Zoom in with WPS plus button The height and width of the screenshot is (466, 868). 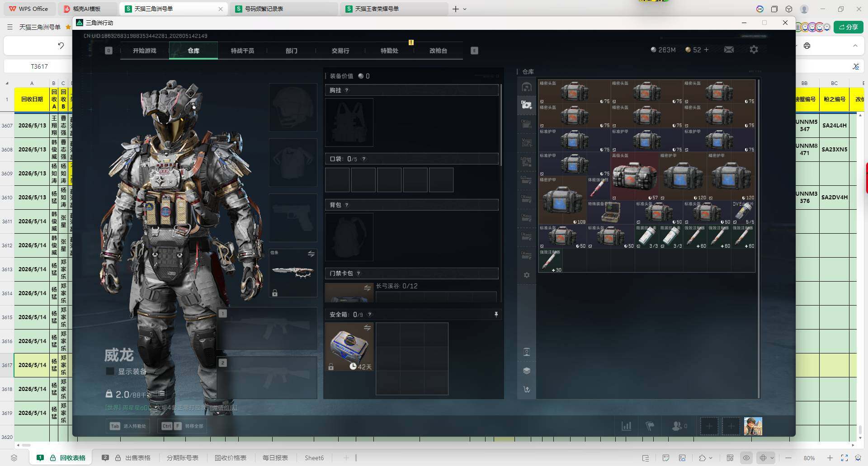point(830,458)
